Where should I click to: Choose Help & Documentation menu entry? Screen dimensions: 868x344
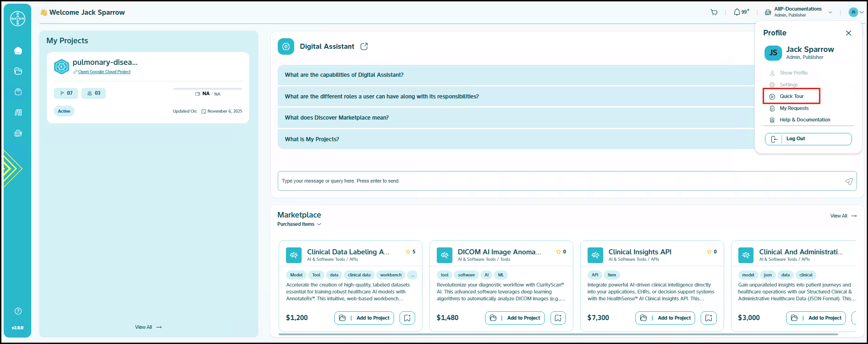point(805,120)
